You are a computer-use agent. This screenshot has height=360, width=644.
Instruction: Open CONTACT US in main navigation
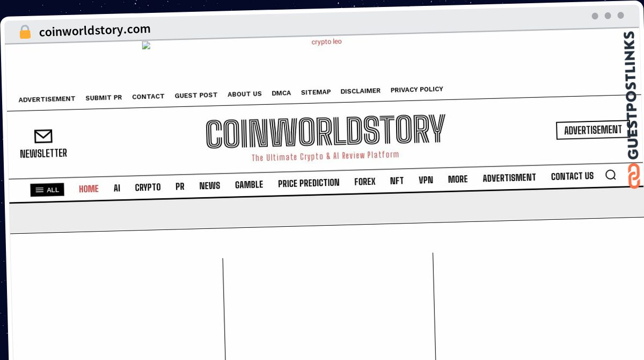[572, 176]
